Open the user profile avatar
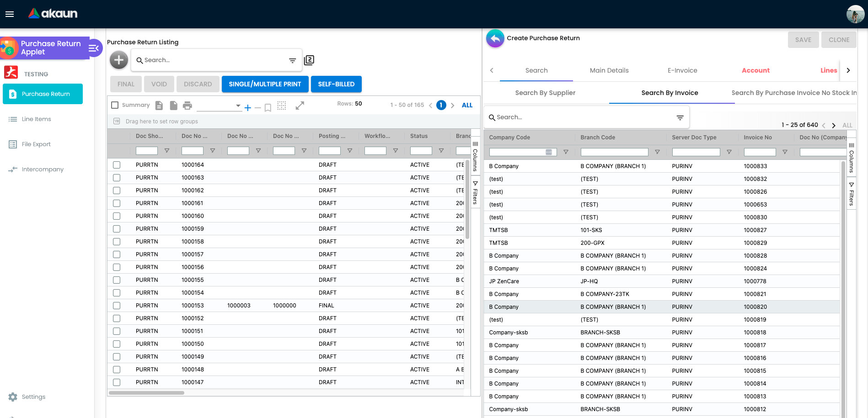The image size is (868, 418). 855,14
